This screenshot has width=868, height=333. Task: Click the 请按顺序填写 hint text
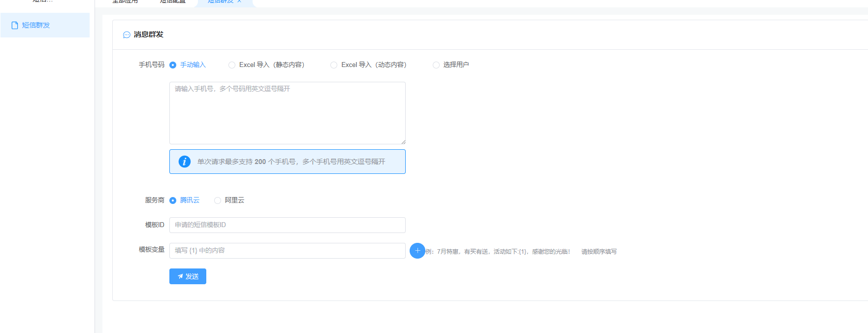[x=599, y=252]
